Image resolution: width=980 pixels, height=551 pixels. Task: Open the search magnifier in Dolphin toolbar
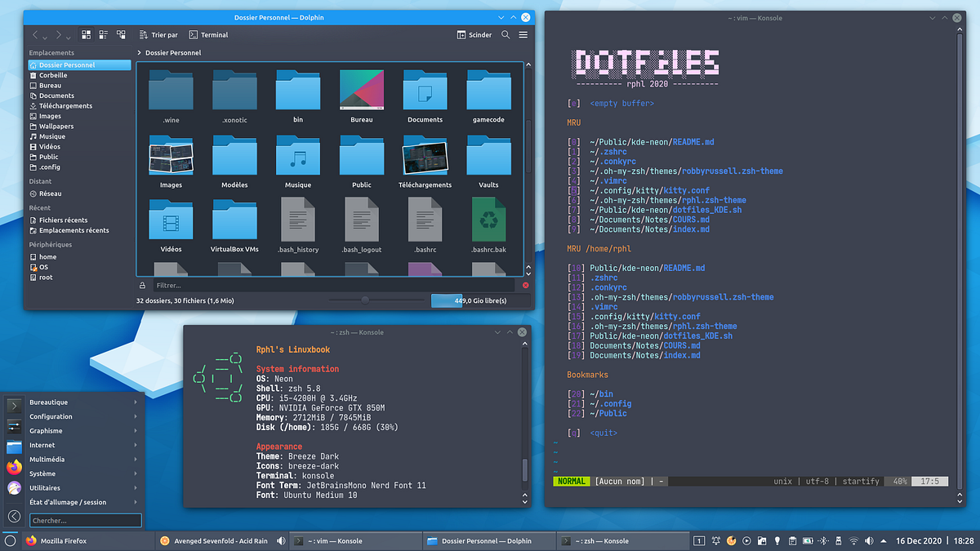coord(506,34)
